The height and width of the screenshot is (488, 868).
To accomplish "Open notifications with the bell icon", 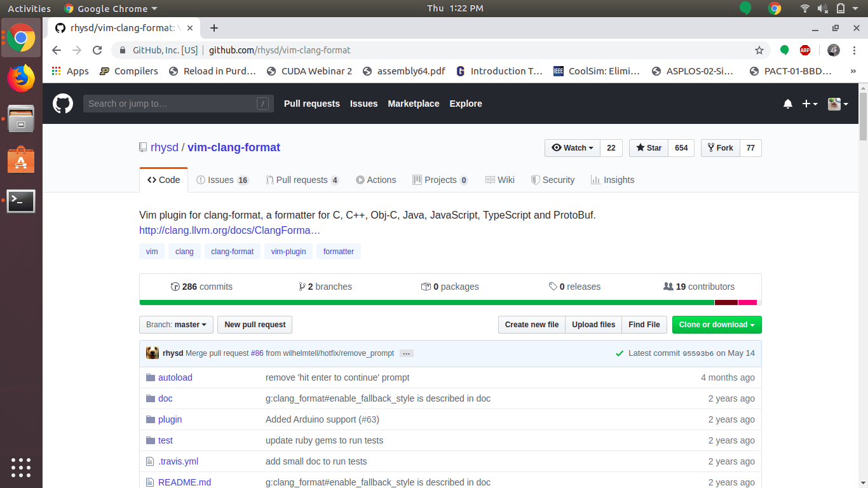I will coord(788,104).
